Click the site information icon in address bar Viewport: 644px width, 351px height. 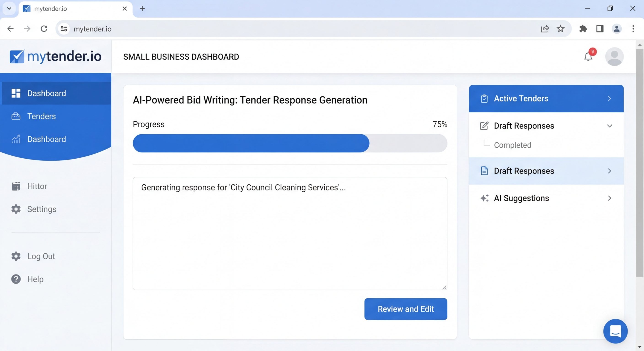click(64, 29)
